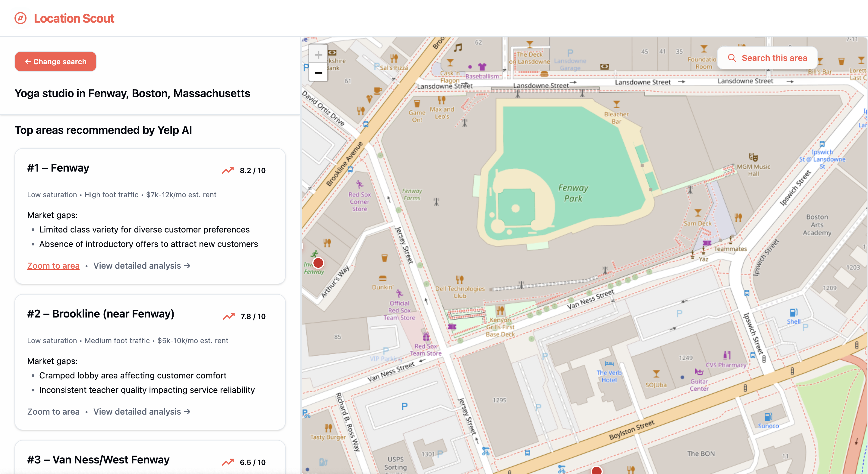Image resolution: width=868 pixels, height=474 pixels.
Task: Click the Sunoco fuel pump icon
Action: pyautogui.click(x=768, y=417)
